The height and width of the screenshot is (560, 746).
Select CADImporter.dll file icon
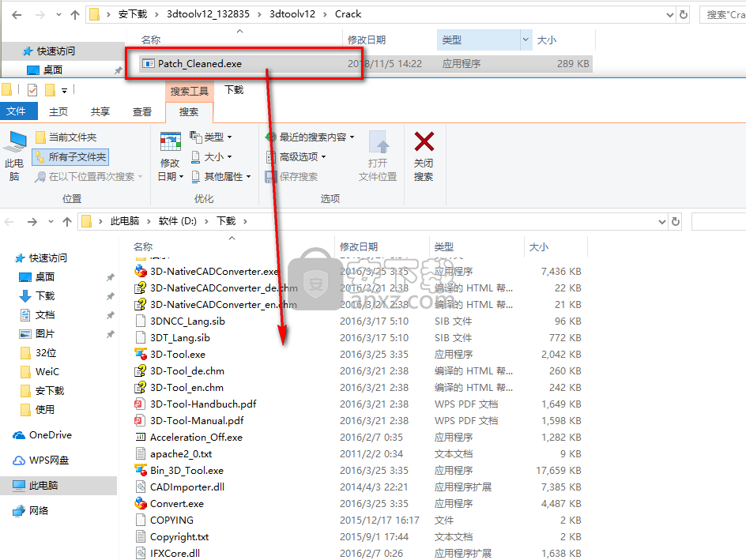tap(141, 487)
